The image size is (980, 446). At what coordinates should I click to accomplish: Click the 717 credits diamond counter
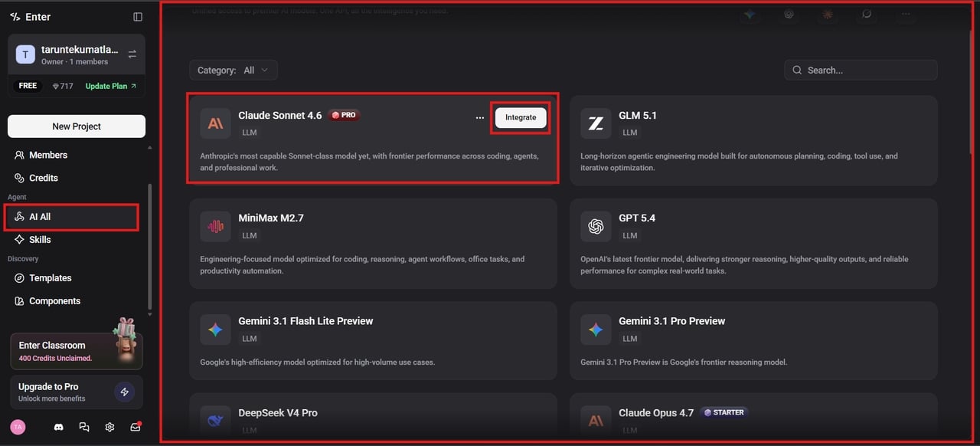pyautogui.click(x=63, y=86)
